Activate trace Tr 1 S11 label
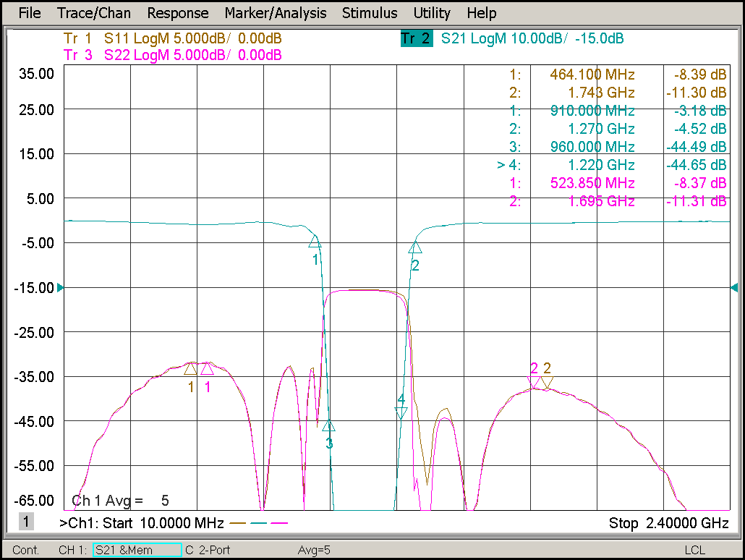Image resolution: width=745 pixels, height=560 pixels. (172, 39)
